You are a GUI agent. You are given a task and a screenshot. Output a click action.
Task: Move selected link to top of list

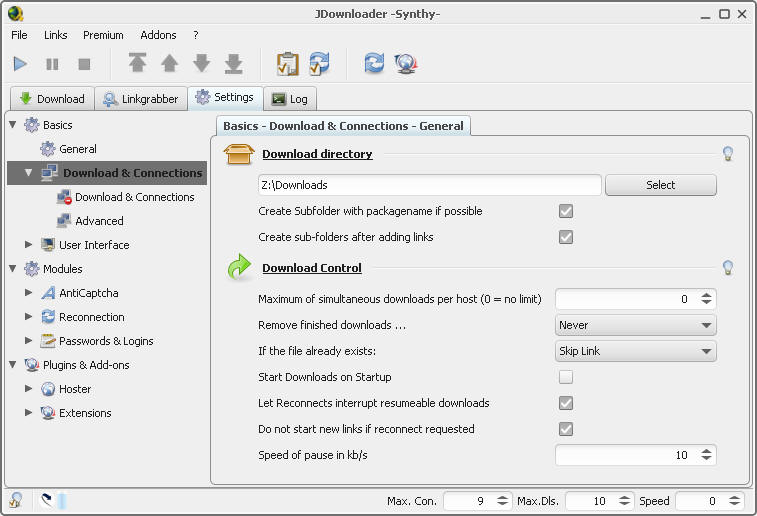pyautogui.click(x=138, y=63)
